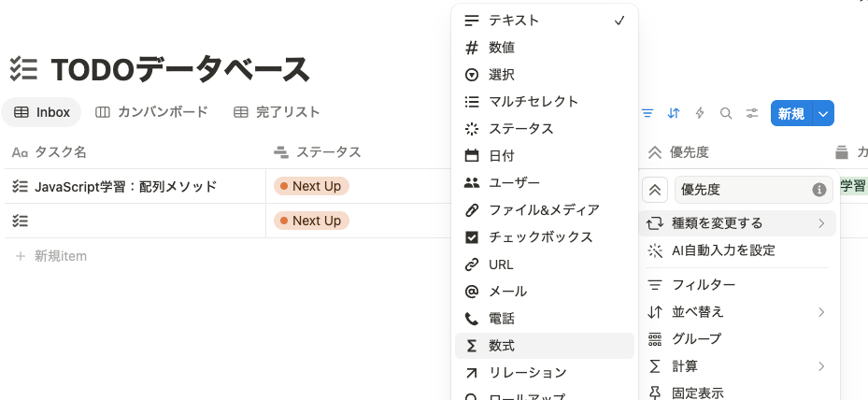Click the sort arrows icon in the toolbar

click(673, 113)
